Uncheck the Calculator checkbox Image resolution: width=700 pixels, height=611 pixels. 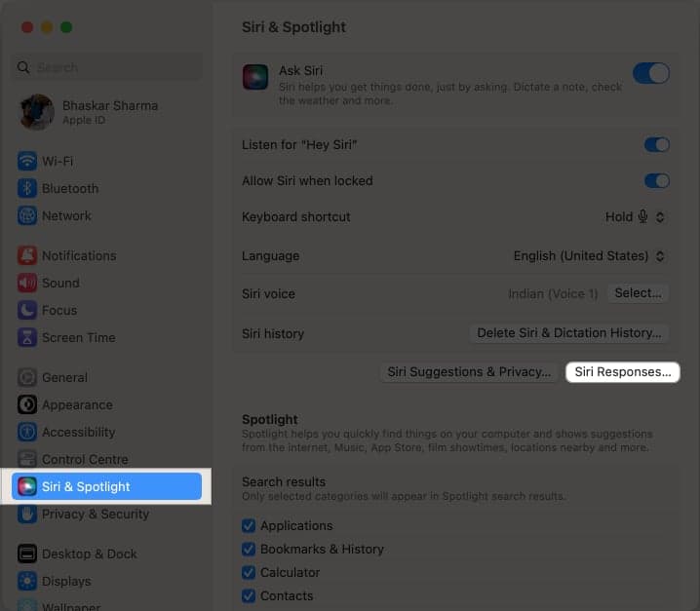[x=249, y=572]
